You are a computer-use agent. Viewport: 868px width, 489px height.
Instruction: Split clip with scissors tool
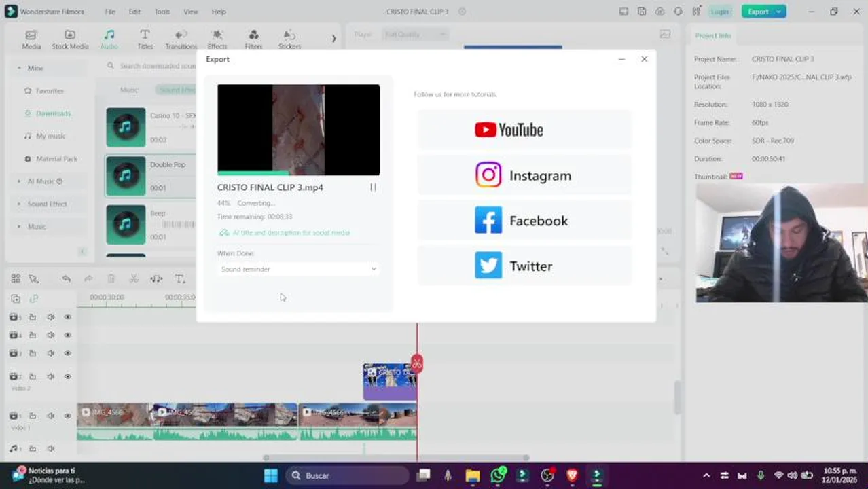pos(134,278)
